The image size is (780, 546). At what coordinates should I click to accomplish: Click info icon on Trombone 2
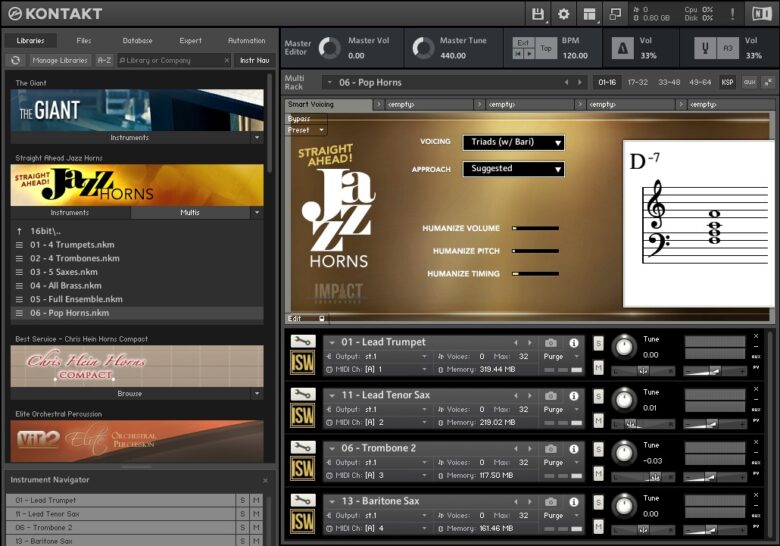point(574,449)
